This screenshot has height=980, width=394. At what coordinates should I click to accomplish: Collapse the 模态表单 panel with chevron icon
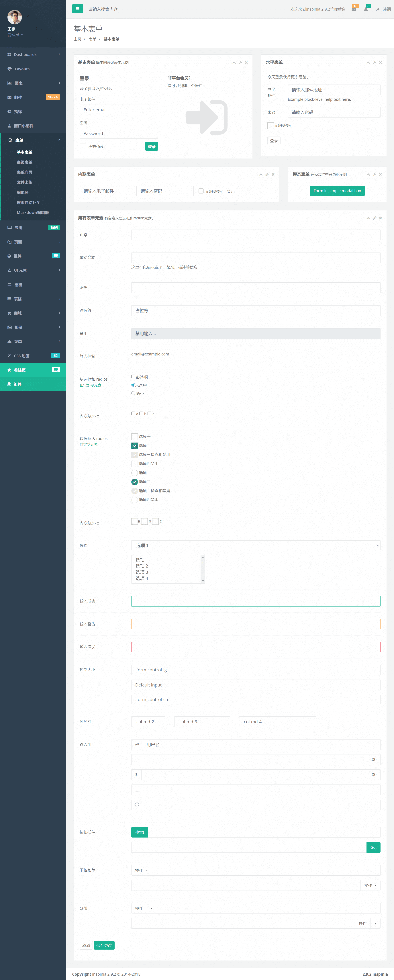click(368, 175)
